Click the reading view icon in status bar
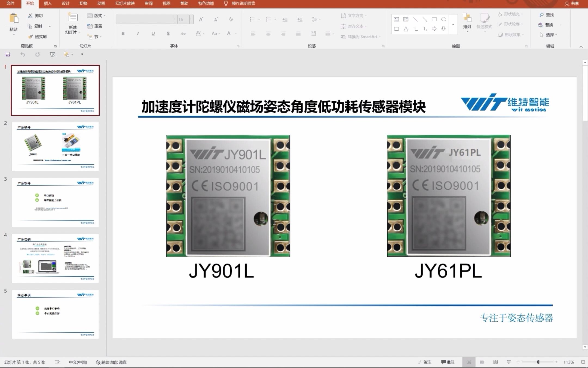This screenshot has width=588, height=368. pos(495,362)
